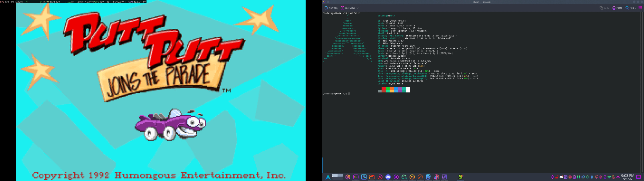Click the Konsole vertical scrollbar
This screenshot has height=181, width=644.
coord(643,92)
